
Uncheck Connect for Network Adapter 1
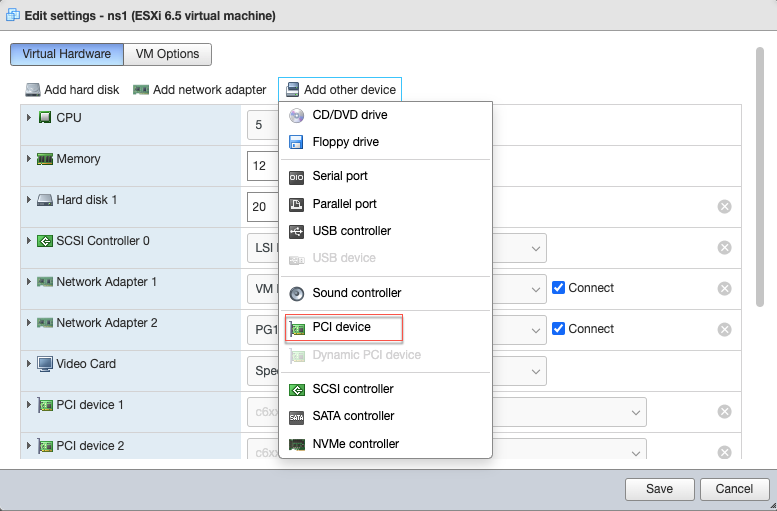[x=558, y=287]
